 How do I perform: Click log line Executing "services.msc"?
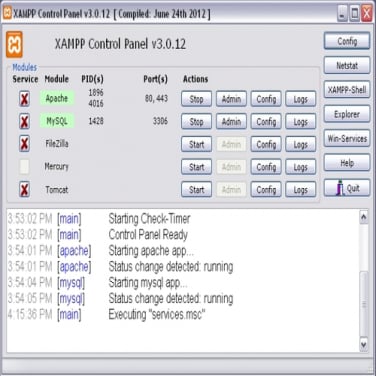[x=157, y=314]
